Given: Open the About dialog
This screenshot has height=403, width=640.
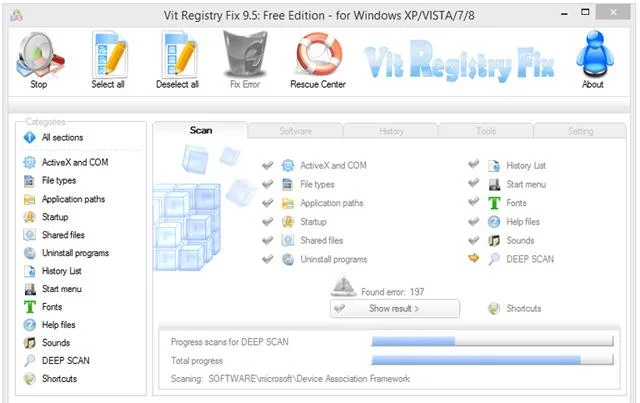Looking at the screenshot, I should (x=594, y=60).
